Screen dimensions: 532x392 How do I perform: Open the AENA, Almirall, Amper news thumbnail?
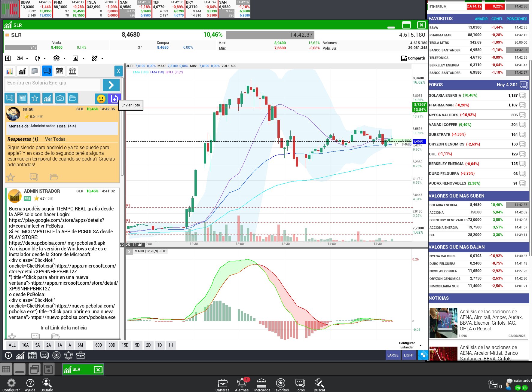(443, 323)
